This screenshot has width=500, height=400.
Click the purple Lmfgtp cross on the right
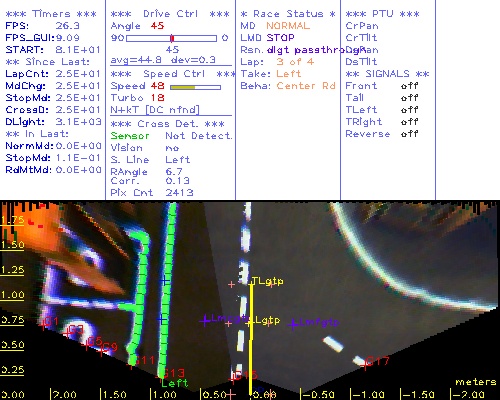(293, 324)
